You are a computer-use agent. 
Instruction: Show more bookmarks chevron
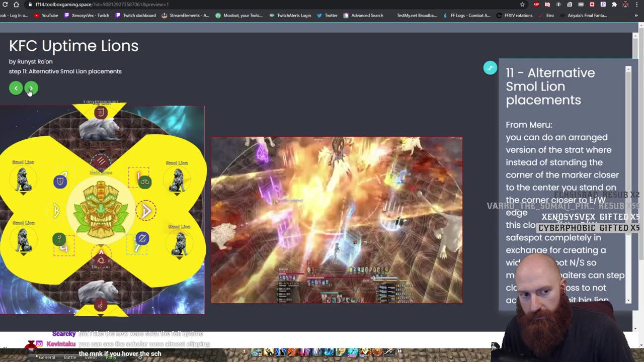(636, 16)
